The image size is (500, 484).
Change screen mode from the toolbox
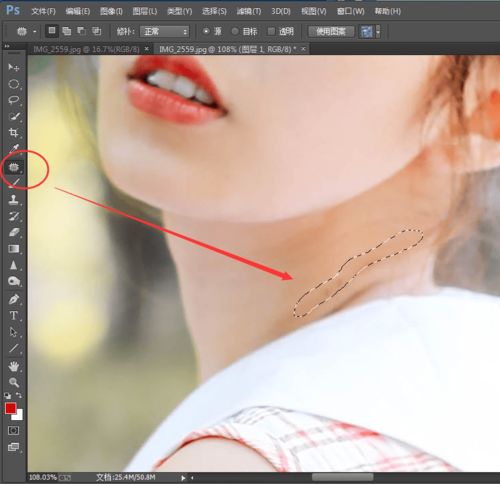pos(14,447)
